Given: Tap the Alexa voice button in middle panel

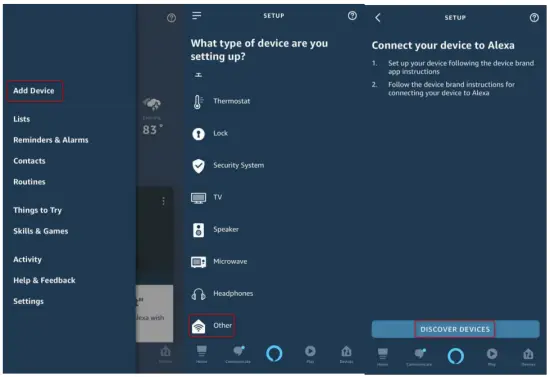Looking at the screenshot, I should (274, 353).
